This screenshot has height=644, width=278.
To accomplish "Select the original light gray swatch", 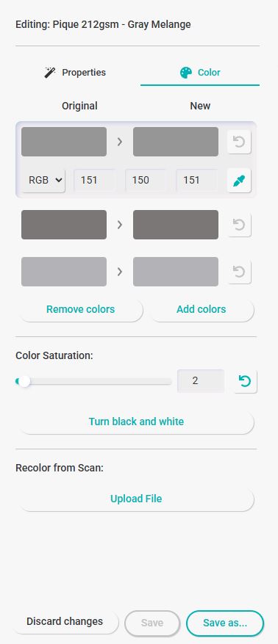I will point(64,272).
